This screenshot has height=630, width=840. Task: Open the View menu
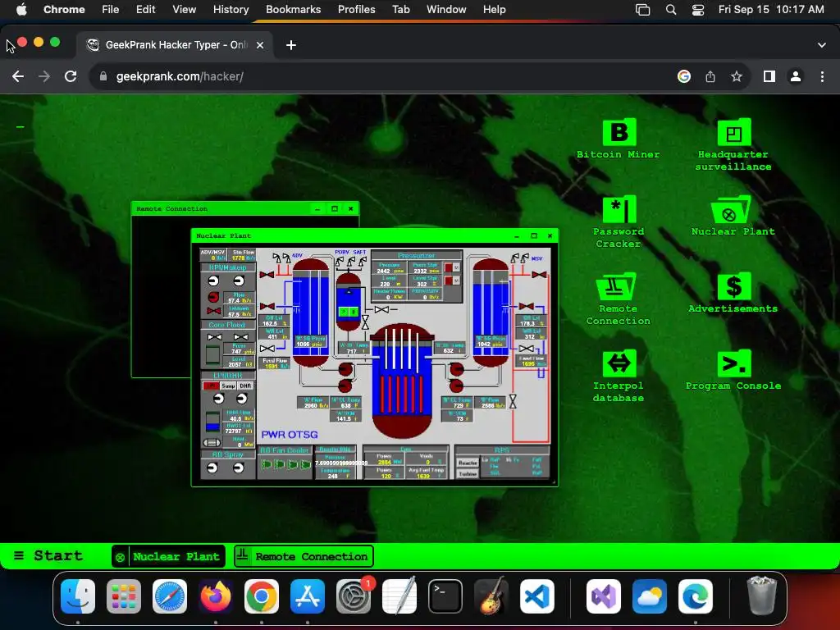185,10
